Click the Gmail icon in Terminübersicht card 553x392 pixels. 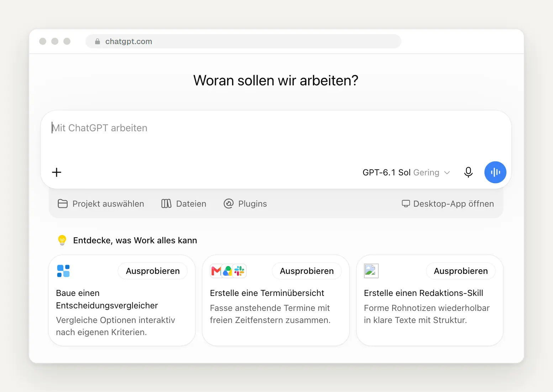pos(216,271)
